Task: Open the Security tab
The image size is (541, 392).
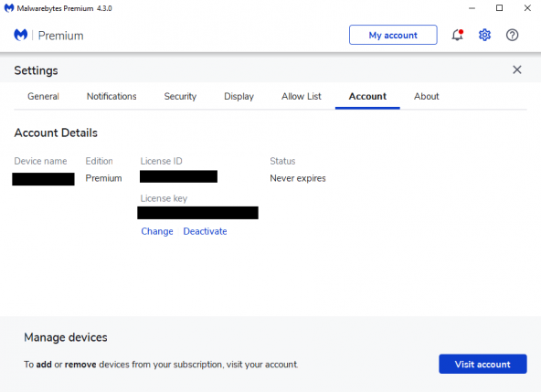Action: click(x=180, y=96)
